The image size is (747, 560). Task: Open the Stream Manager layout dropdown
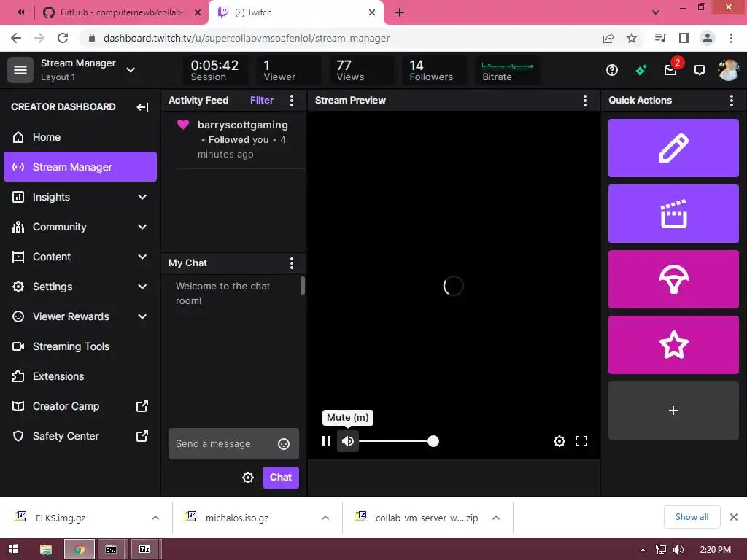coord(131,71)
